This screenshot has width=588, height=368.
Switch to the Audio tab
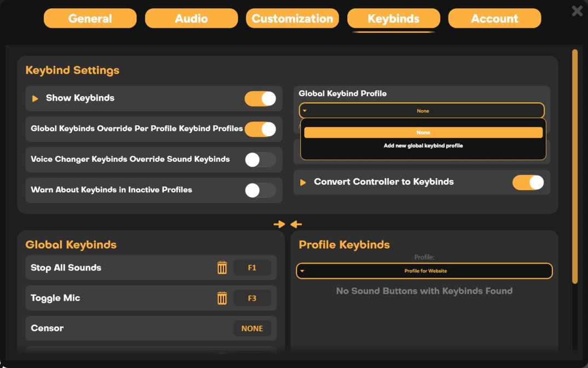pyautogui.click(x=191, y=18)
